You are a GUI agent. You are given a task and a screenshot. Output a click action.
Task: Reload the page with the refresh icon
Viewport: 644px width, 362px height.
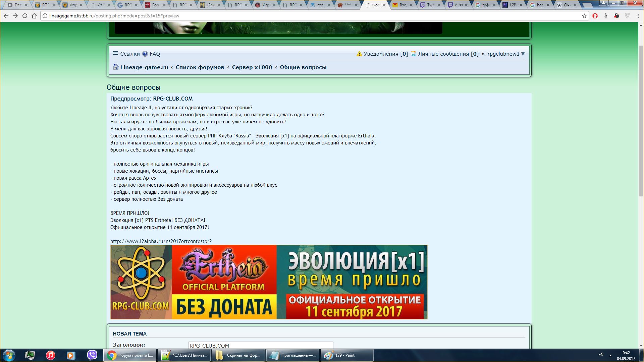[x=25, y=16]
